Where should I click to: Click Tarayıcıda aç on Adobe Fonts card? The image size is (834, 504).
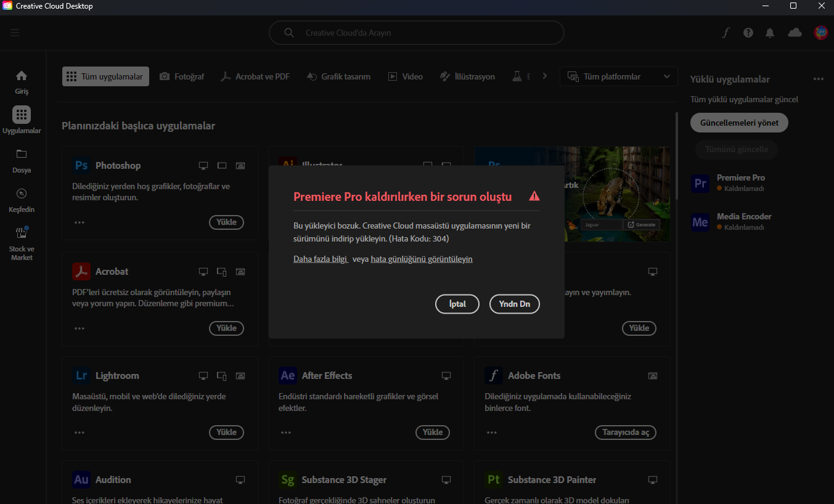point(626,433)
